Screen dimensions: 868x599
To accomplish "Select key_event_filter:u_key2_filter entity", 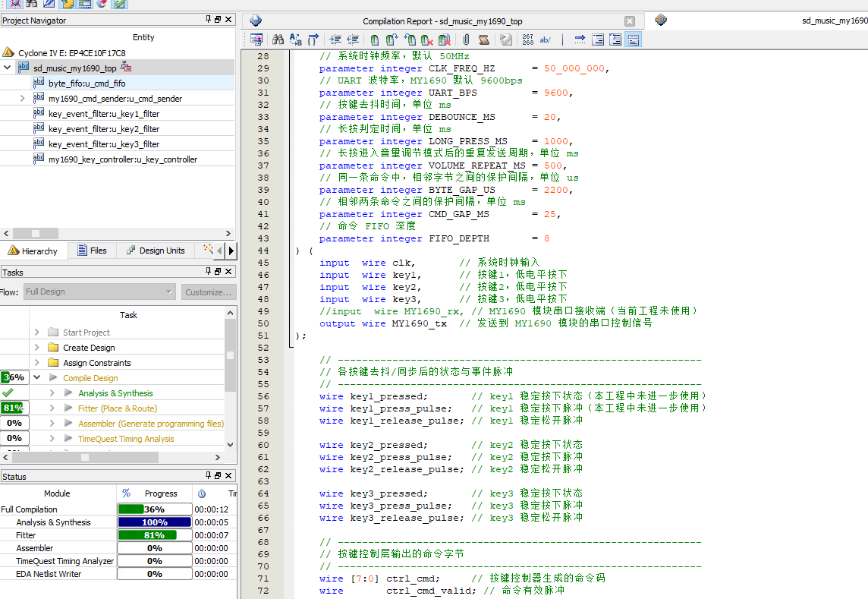I will (104, 128).
